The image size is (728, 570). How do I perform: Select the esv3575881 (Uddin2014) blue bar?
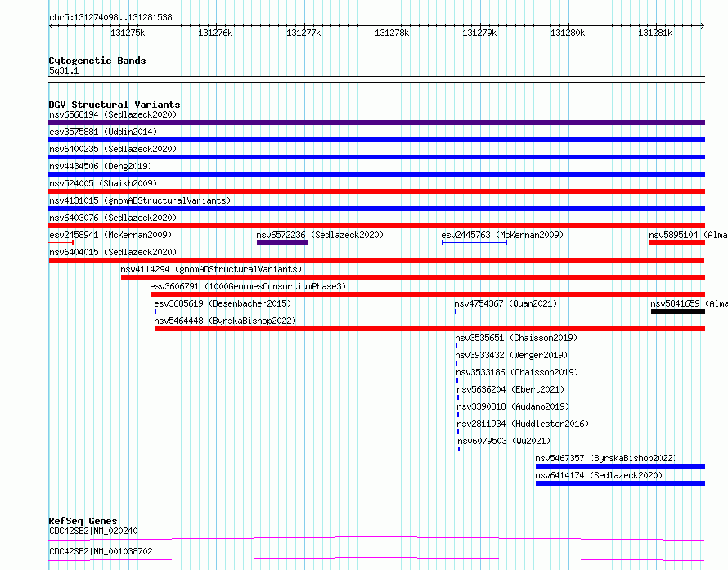coord(376,140)
